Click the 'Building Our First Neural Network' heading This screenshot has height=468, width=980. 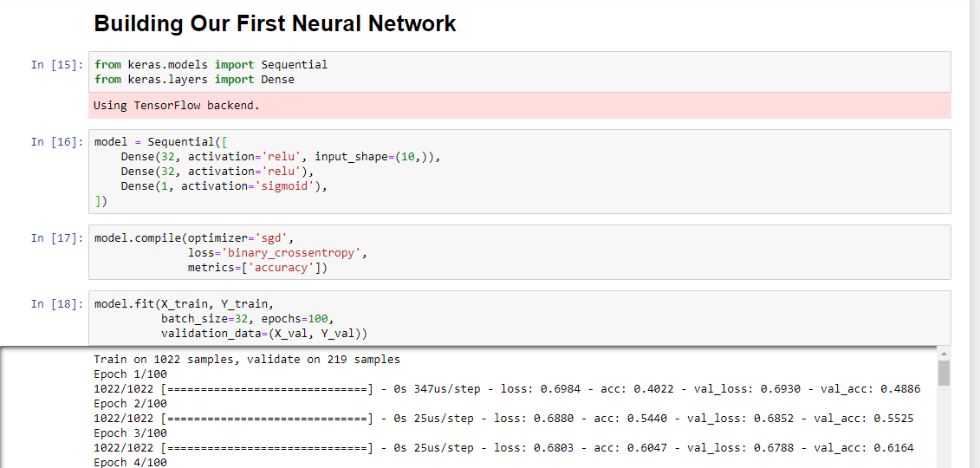pyautogui.click(x=275, y=23)
